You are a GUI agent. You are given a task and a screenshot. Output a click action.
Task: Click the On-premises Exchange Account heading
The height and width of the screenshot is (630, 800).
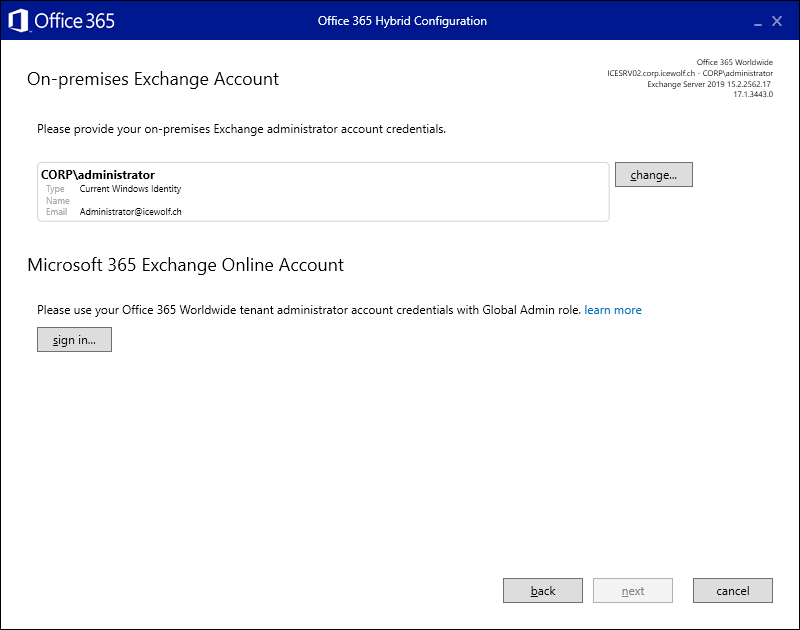pyautogui.click(x=153, y=79)
